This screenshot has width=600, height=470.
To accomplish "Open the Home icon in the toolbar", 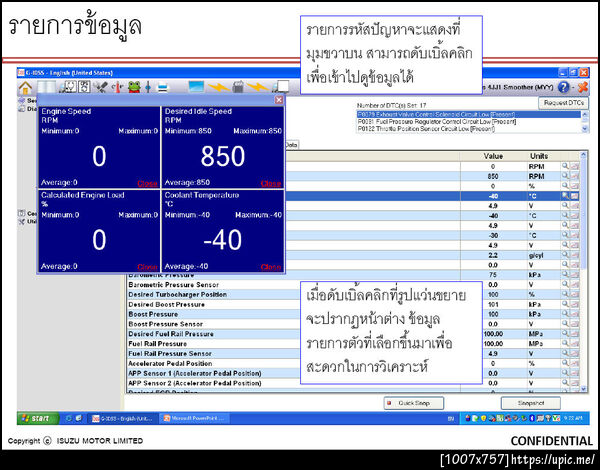I will 25,88.
